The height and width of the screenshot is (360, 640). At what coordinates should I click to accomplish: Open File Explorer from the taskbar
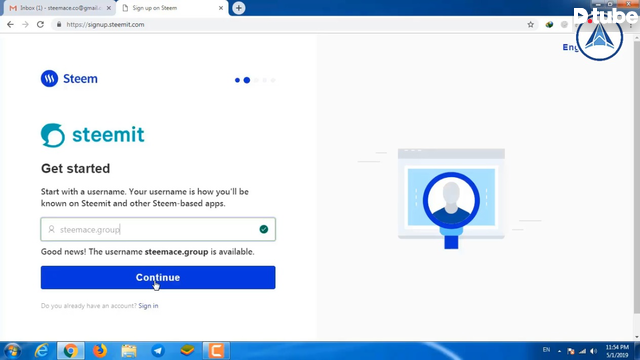tap(129, 351)
